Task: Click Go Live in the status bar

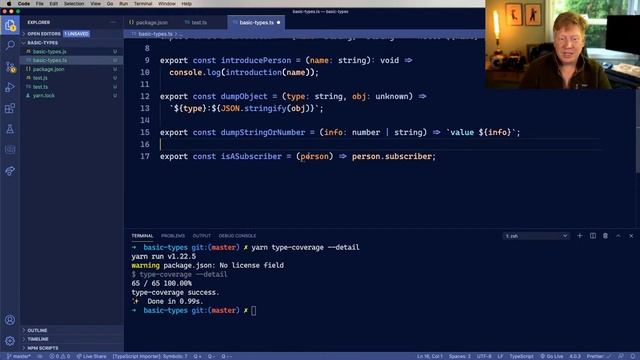Action: 552,356
